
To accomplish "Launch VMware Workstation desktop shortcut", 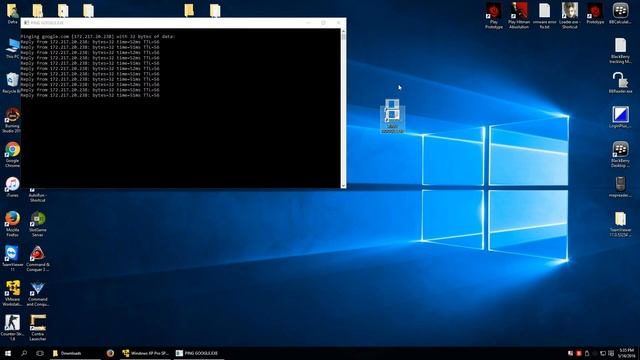I will (12, 293).
